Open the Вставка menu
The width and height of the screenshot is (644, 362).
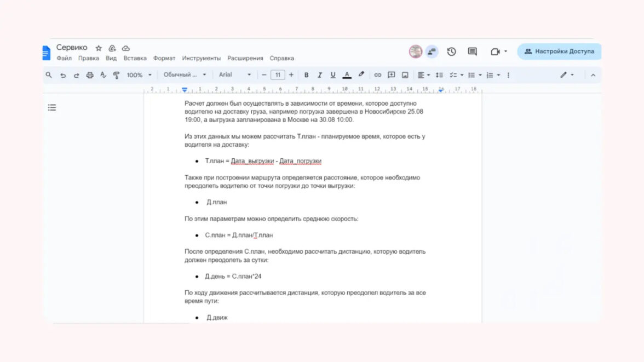(135, 58)
